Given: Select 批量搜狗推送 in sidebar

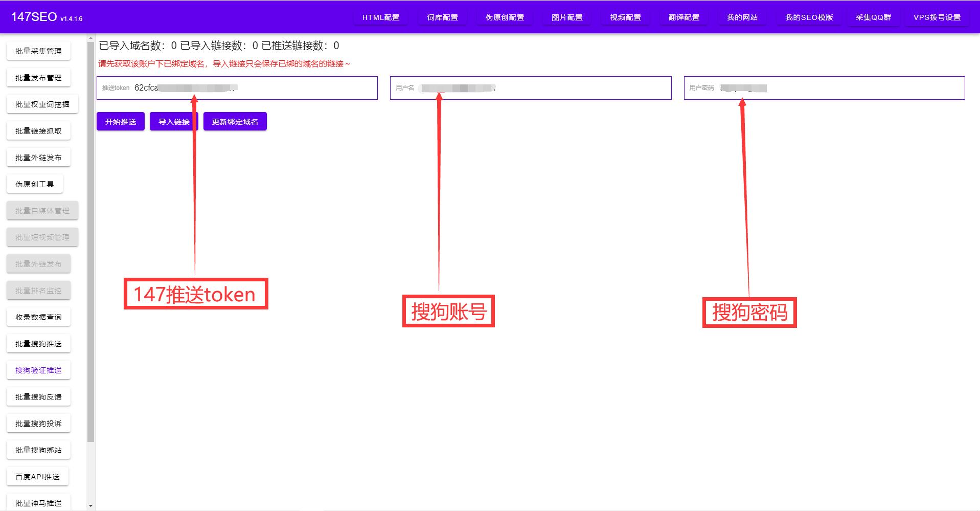Looking at the screenshot, I should click(x=38, y=344).
